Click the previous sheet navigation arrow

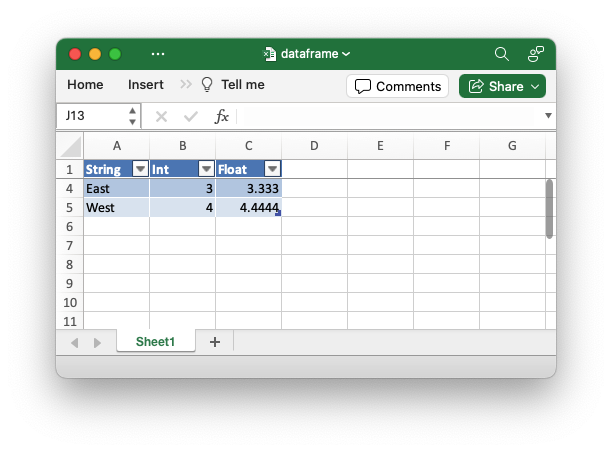point(75,342)
